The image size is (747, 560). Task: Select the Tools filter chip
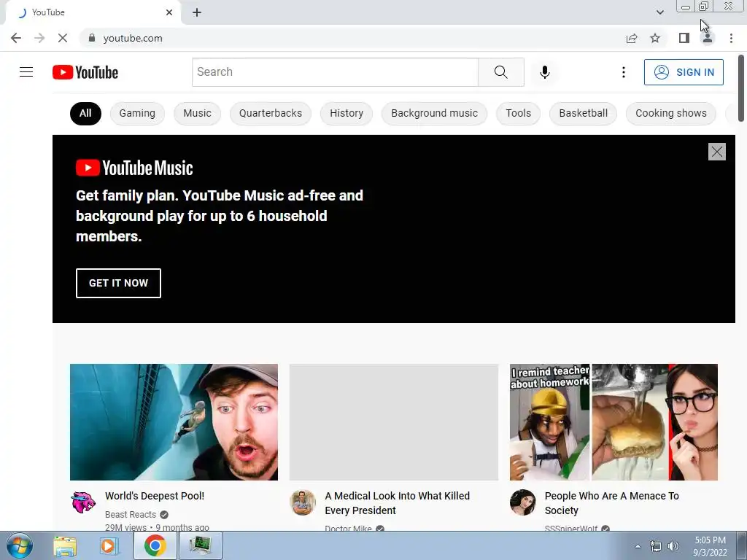pyautogui.click(x=518, y=113)
